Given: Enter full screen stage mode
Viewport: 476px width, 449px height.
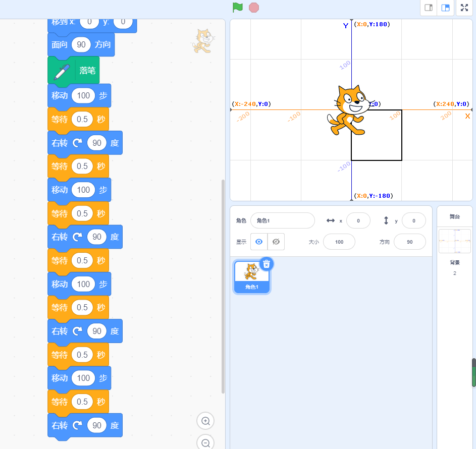Looking at the screenshot, I should click(464, 8).
